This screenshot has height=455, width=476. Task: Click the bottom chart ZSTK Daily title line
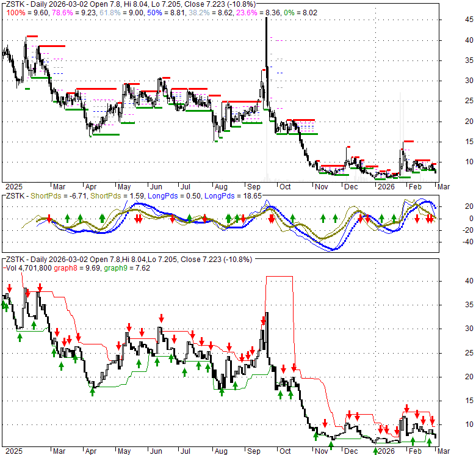coord(129,260)
